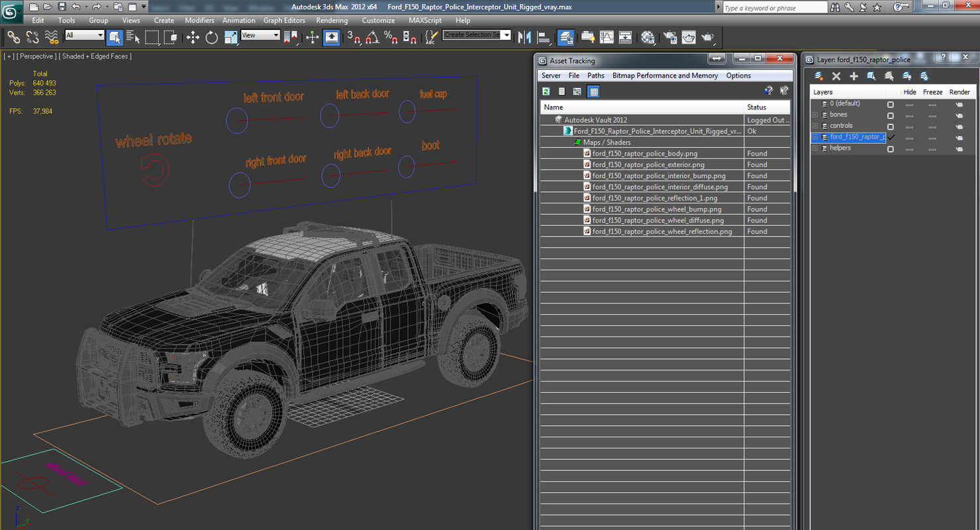Click Hide column header in Layer panel
This screenshot has height=530, width=980.
pyautogui.click(x=910, y=92)
